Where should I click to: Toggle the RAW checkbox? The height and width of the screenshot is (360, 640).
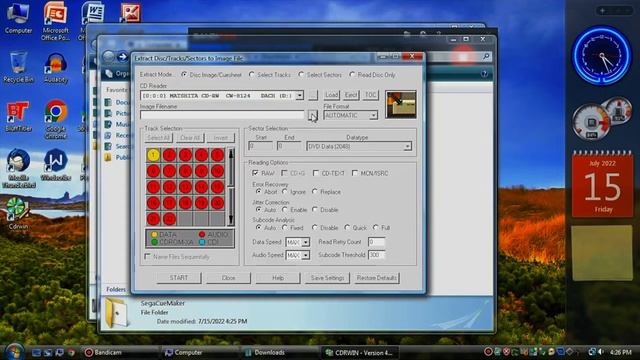[256, 173]
